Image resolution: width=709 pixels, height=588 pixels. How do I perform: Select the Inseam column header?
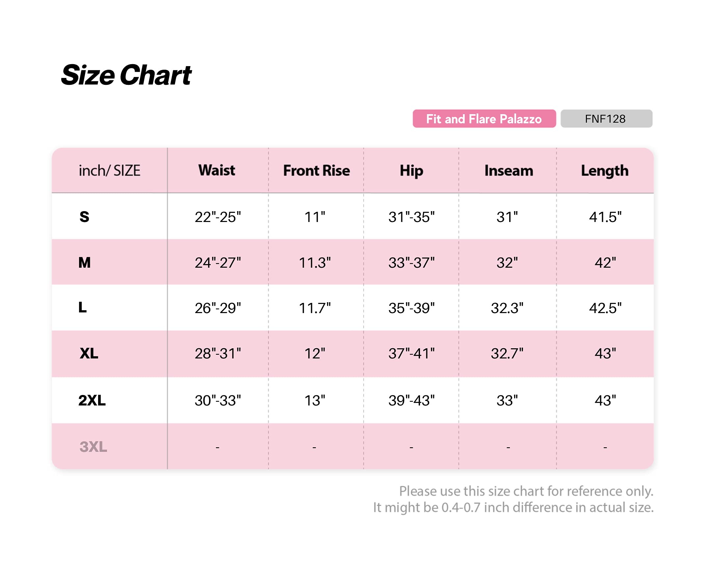point(509,170)
